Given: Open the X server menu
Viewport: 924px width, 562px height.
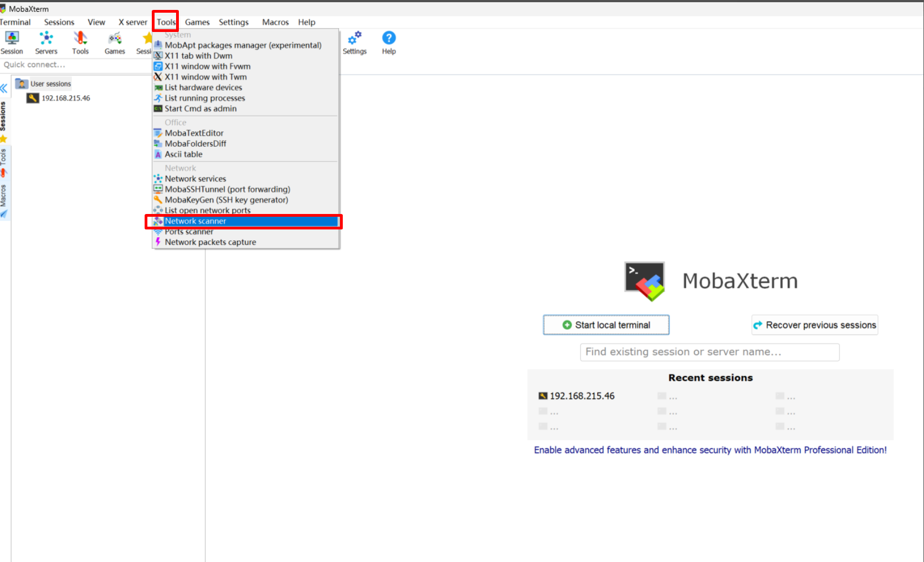Looking at the screenshot, I should (132, 22).
